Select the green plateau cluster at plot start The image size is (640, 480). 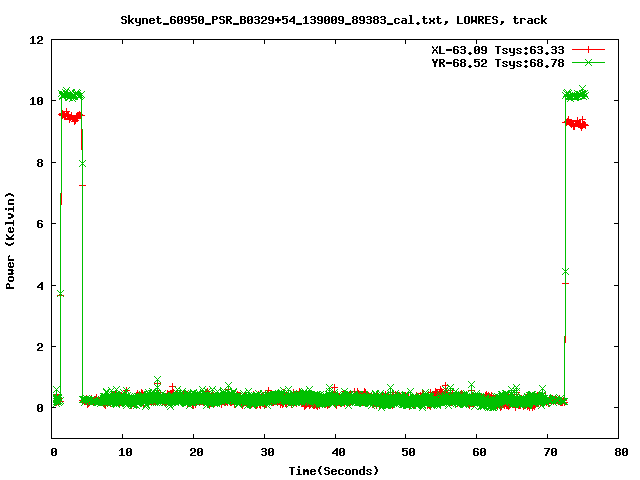71,95
